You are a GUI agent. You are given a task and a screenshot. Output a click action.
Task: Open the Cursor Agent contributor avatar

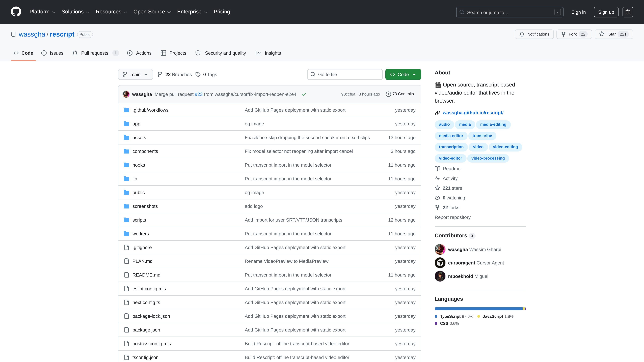(x=440, y=263)
